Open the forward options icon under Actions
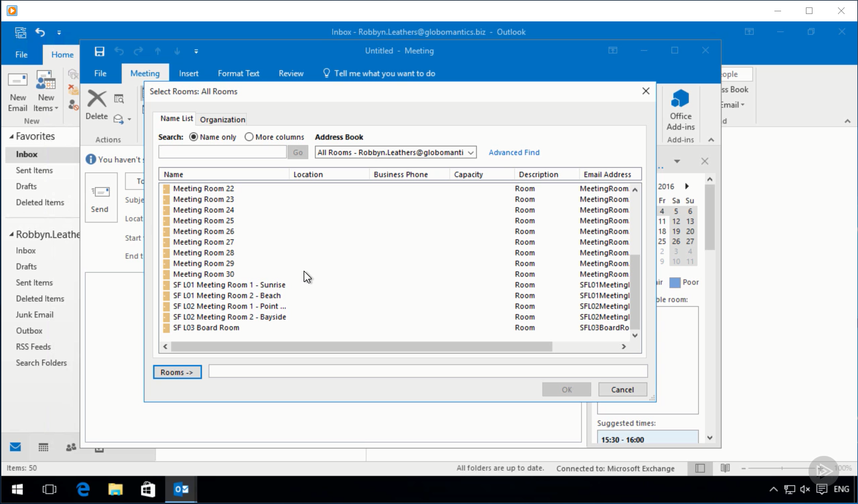 click(122, 119)
